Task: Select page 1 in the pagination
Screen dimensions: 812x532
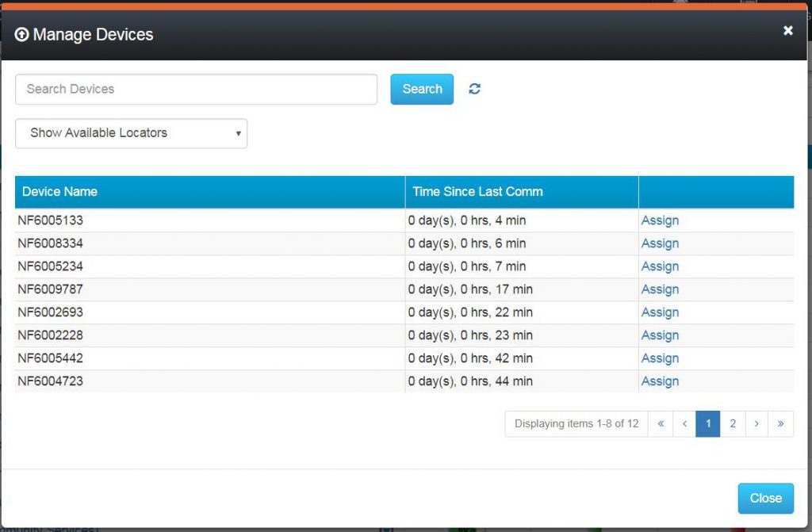Action: click(708, 423)
